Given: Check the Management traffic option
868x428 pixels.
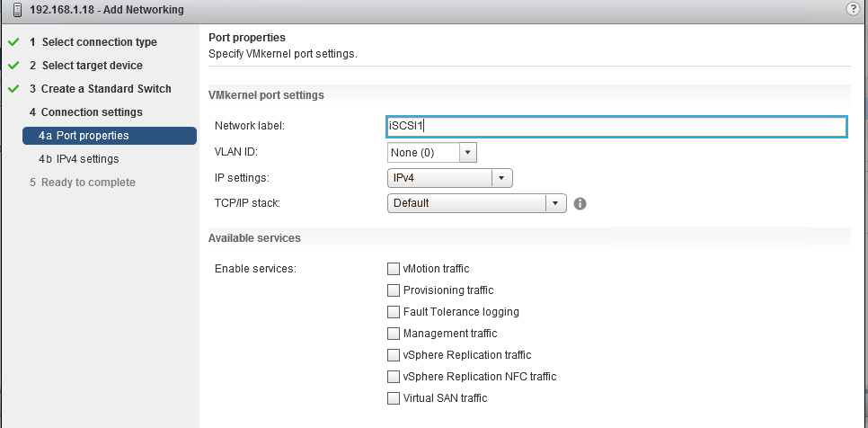Looking at the screenshot, I should 393,334.
